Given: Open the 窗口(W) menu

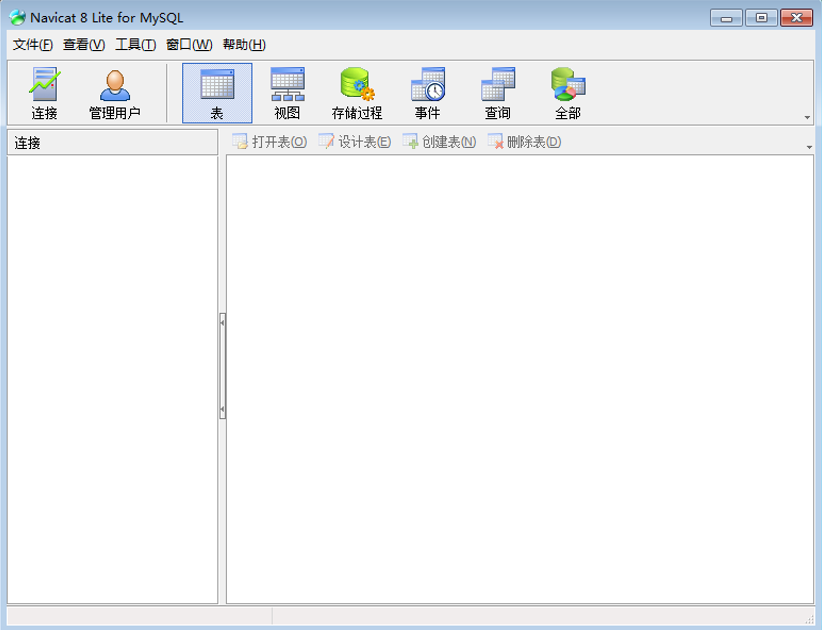Looking at the screenshot, I should (x=189, y=45).
